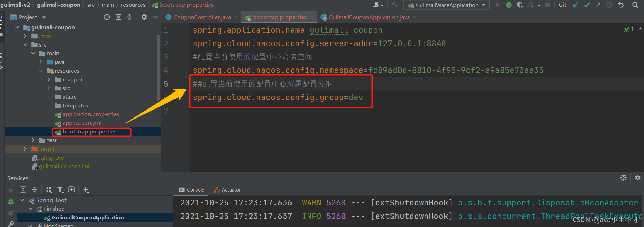Viewport: 644px width, 227px height.
Task: Open the Actuator tab
Action: point(227,190)
